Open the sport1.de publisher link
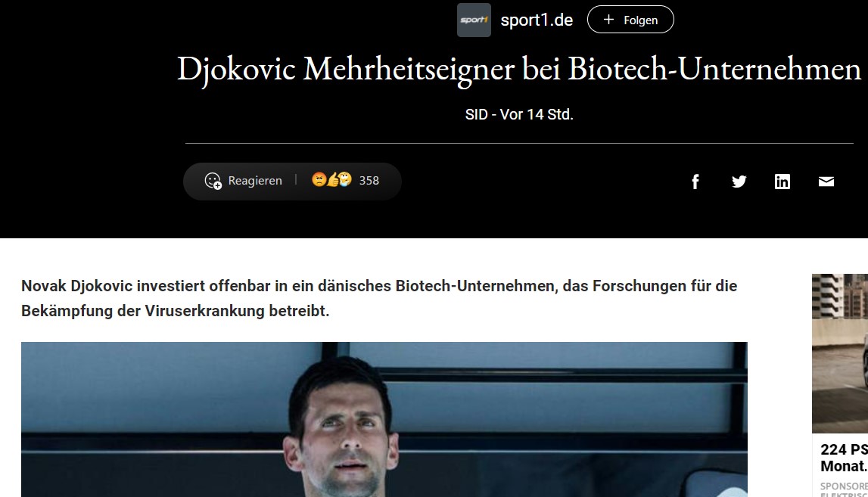 click(x=537, y=20)
